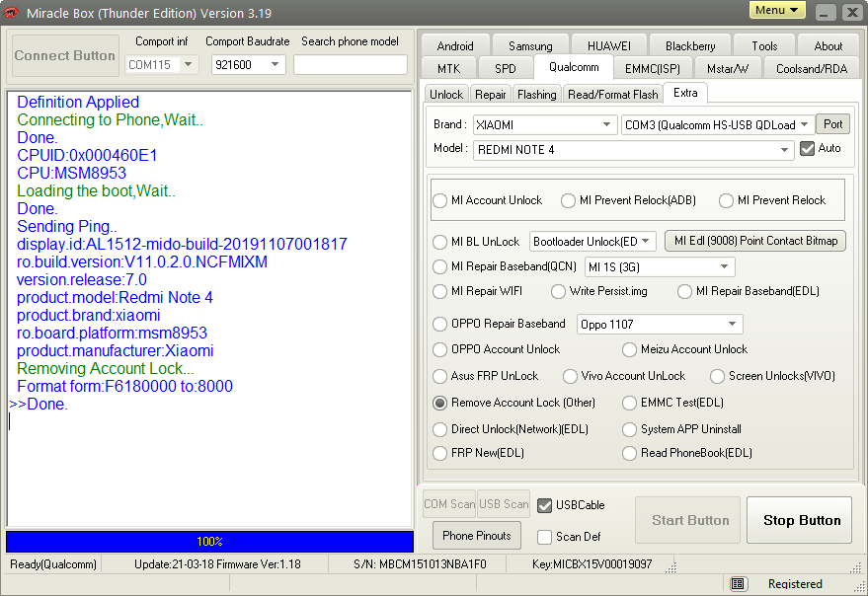Image resolution: width=868 pixels, height=596 pixels.
Task: Select EMMC Test(EDL) radio button
Action: 629,403
